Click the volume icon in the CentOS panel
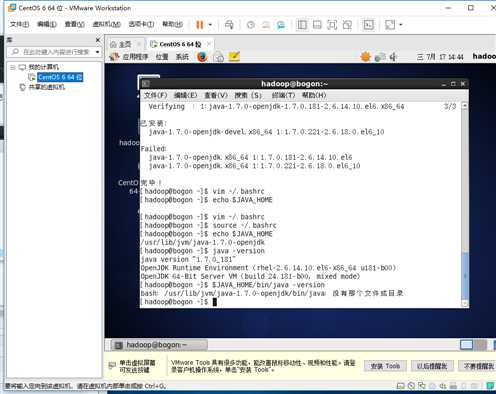 click(x=393, y=57)
